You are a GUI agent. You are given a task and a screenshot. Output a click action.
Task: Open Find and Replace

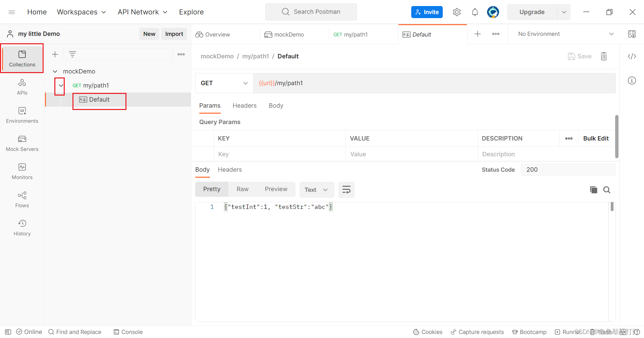[75, 332]
